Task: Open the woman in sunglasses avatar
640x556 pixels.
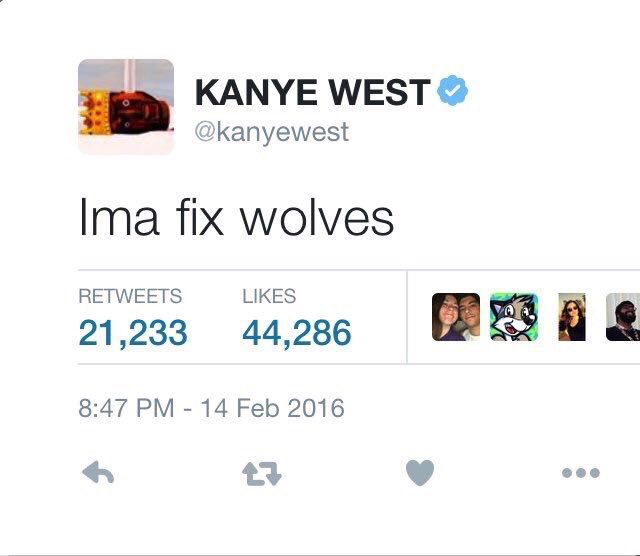Action: click(x=572, y=317)
